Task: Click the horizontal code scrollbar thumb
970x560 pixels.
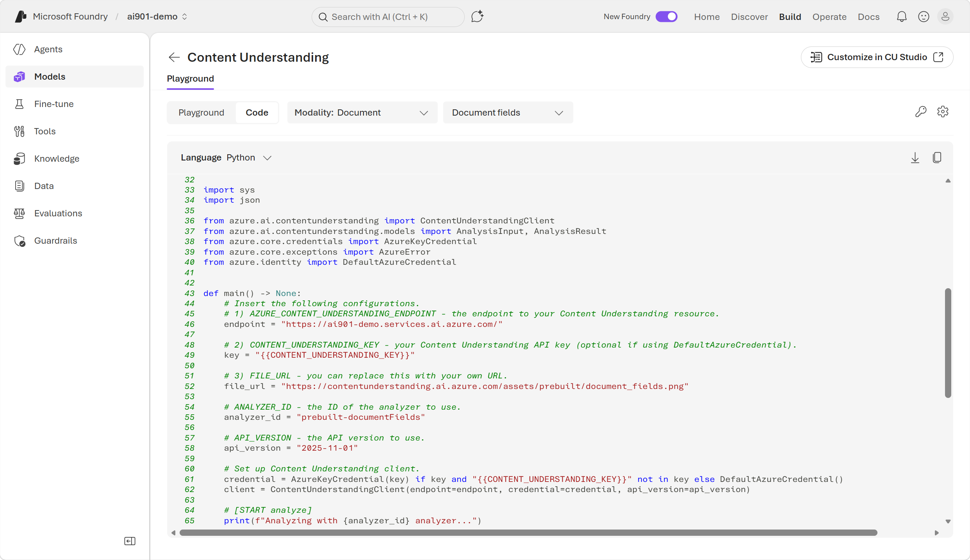Action: point(528,533)
